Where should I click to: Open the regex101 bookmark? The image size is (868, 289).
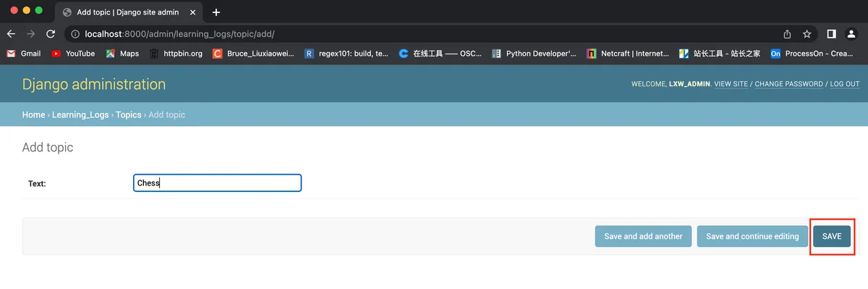[x=346, y=54]
